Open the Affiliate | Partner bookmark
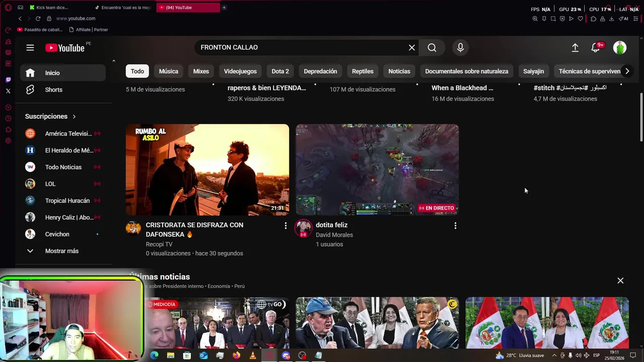This screenshot has height=362, width=644. 89,30
